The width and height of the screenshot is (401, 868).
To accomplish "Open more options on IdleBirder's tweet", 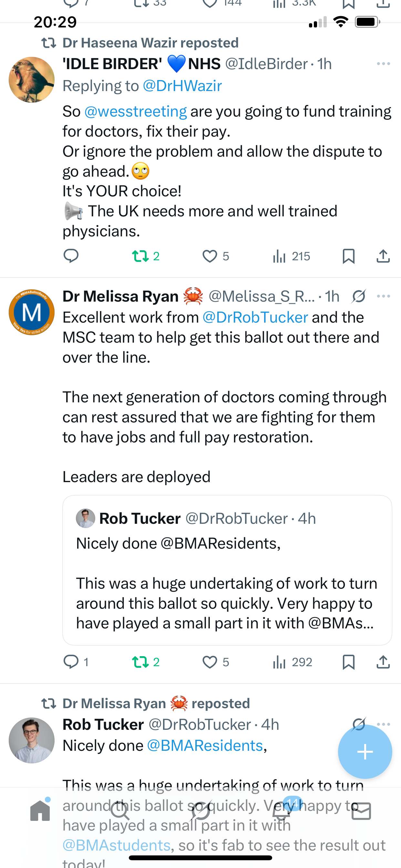I will [383, 64].
